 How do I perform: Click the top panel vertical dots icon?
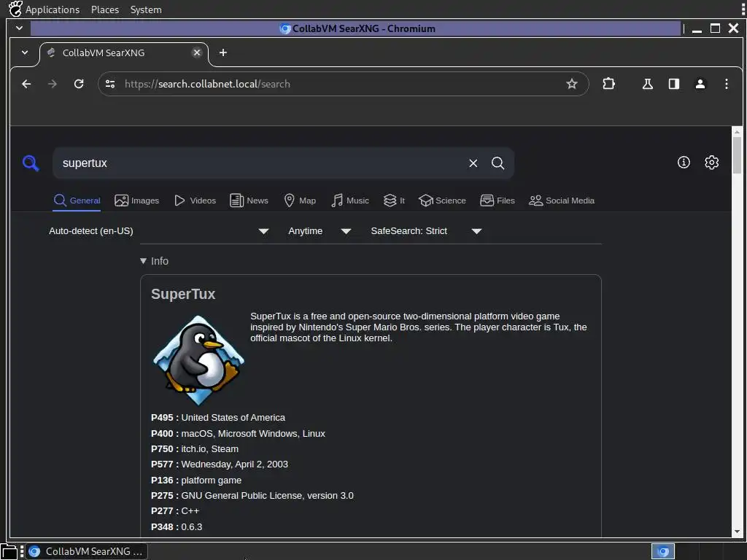(x=742, y=9)
